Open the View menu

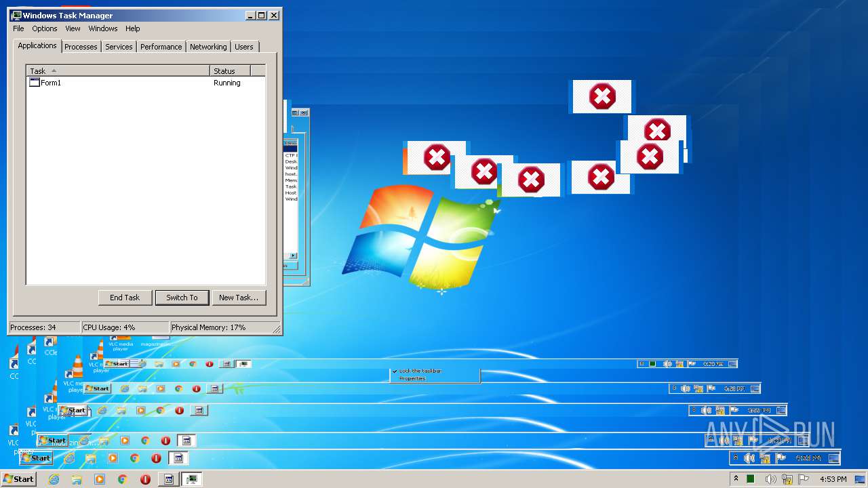[x=73, y=28]
